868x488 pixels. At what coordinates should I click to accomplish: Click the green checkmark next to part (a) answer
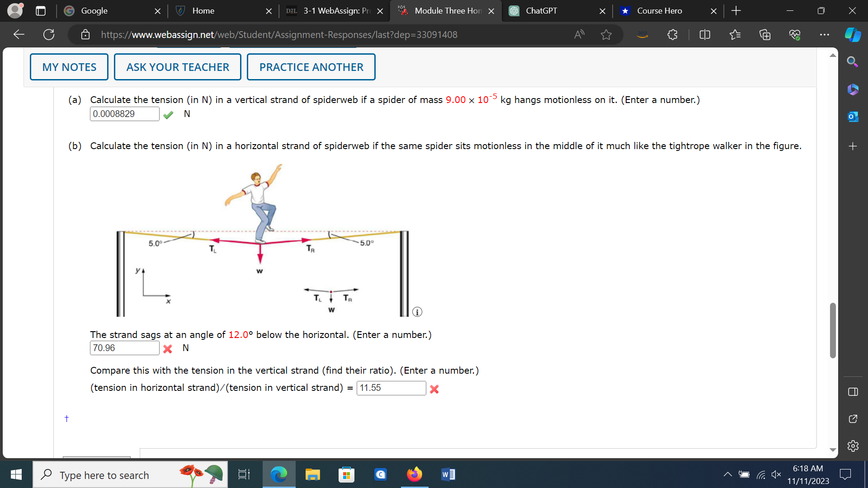[x=168, y=115]
